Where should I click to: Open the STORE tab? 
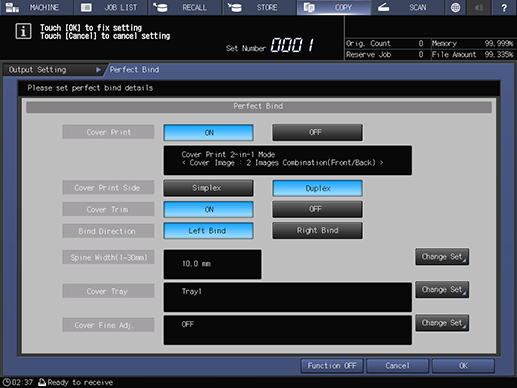coord(259,7)
